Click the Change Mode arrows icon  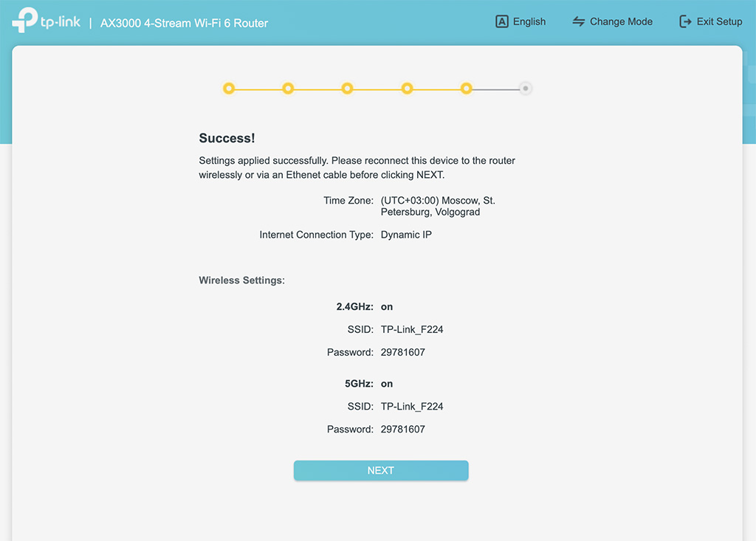coord(579,21)
